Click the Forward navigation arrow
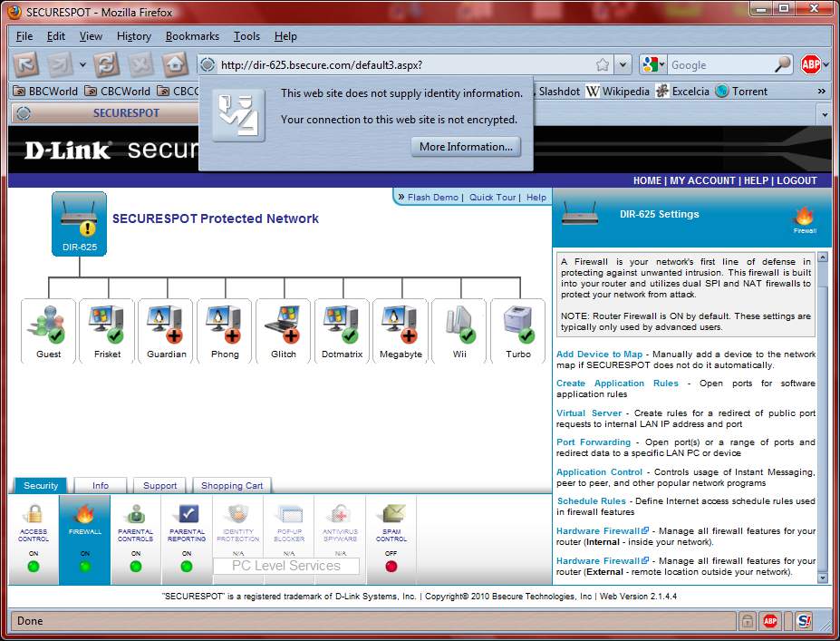This screenshot has width=840, height=641. pos(60,65)
